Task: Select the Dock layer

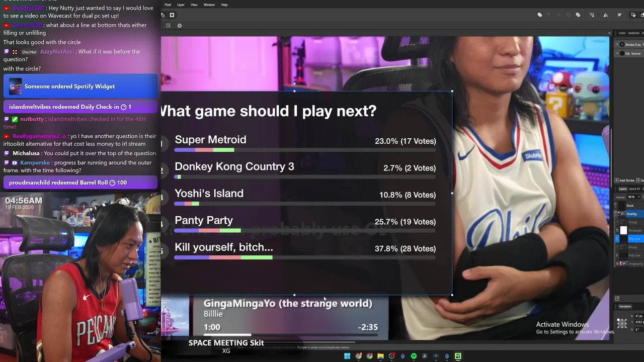Action: point(630,206)
